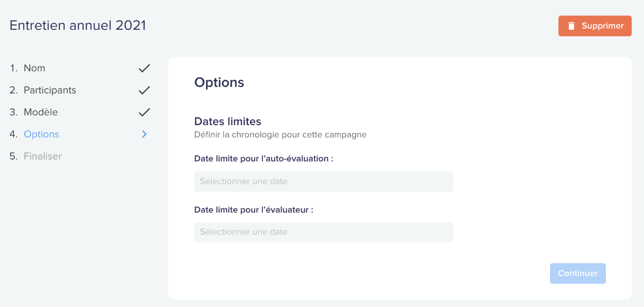Viewport: 644px width, 307px height.
Task: Jump to the Finaliser step
Action: [35, 156]
